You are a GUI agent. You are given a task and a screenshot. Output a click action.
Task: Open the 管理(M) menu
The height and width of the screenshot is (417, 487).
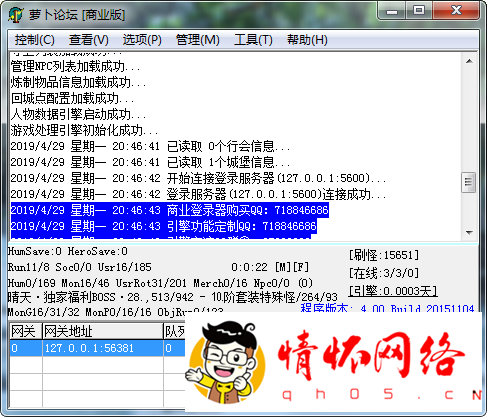198,40
